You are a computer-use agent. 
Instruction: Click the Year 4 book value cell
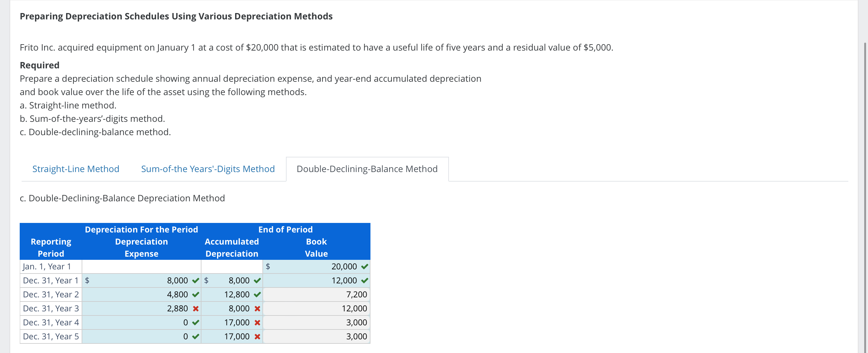point(317,322)
